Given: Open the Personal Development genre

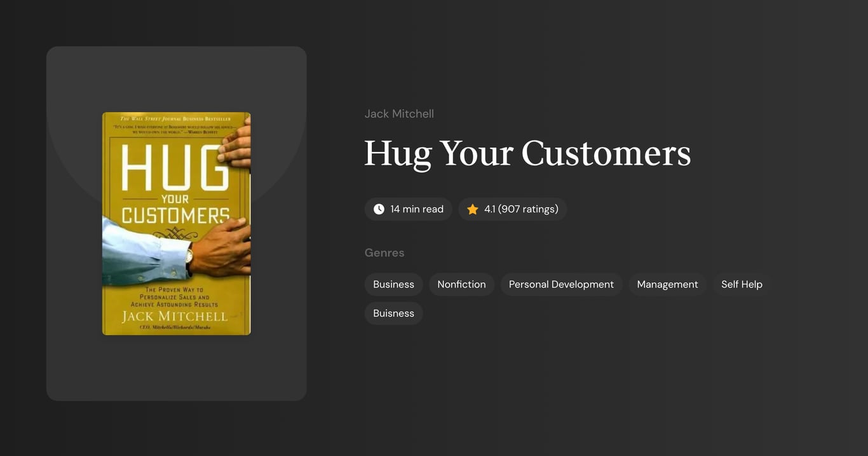Looking at the screenshot, I should [x=561, y=284].
